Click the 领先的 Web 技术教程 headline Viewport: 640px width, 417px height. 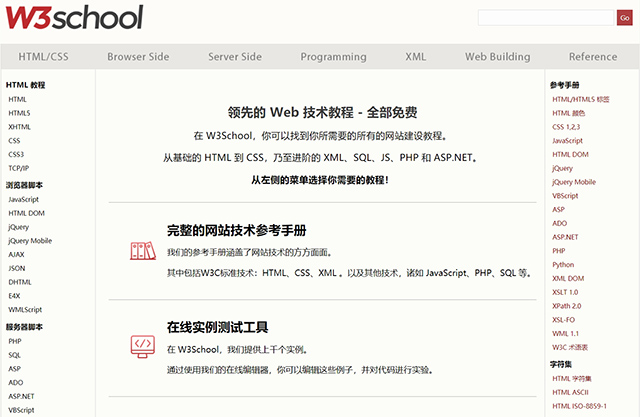(x=322, y=112)
